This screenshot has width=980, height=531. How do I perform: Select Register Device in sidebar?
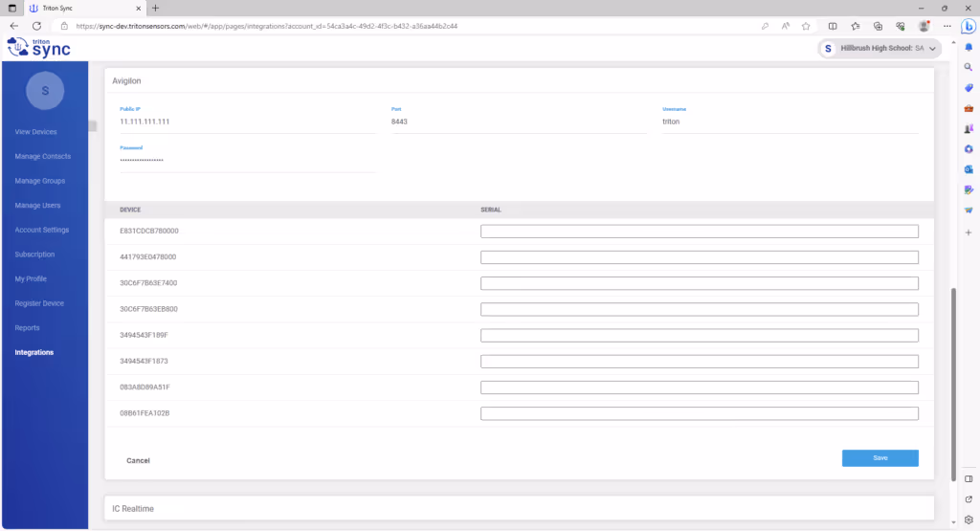click(x=39, y=303)
